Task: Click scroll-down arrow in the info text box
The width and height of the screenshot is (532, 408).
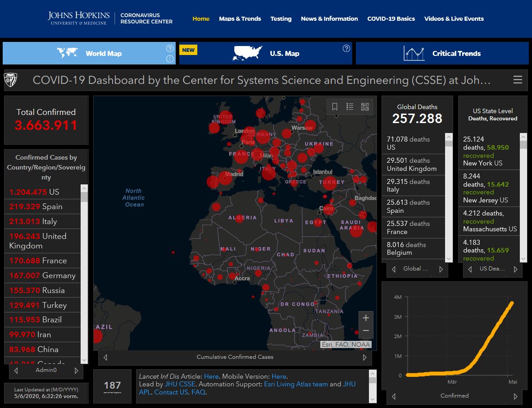Action: click(x=373, y=399)
